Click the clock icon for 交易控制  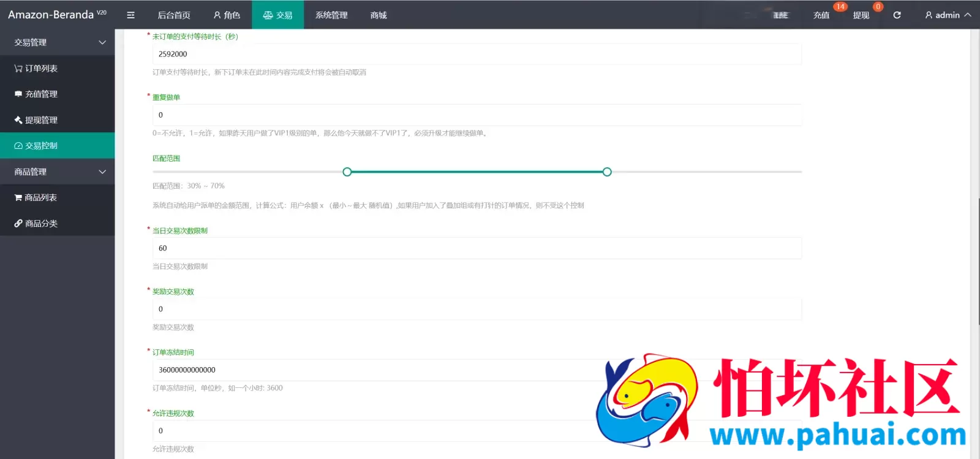tap(18, 146)
